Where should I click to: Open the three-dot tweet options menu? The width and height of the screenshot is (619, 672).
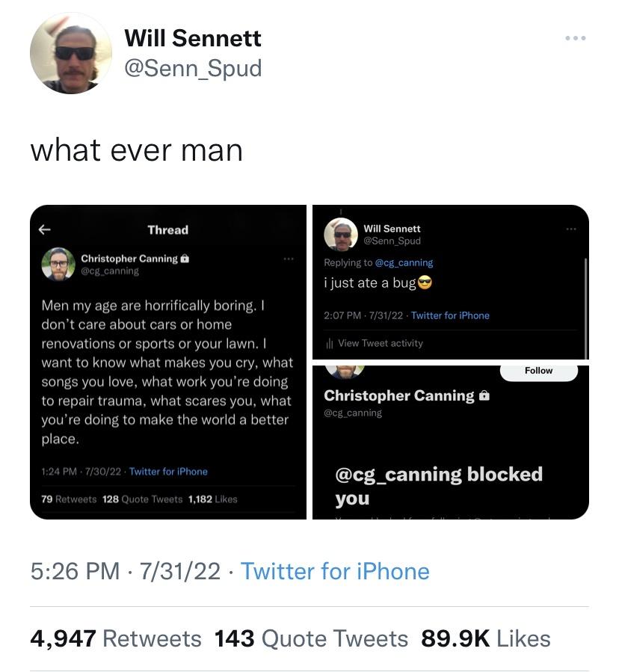[576, 38]
